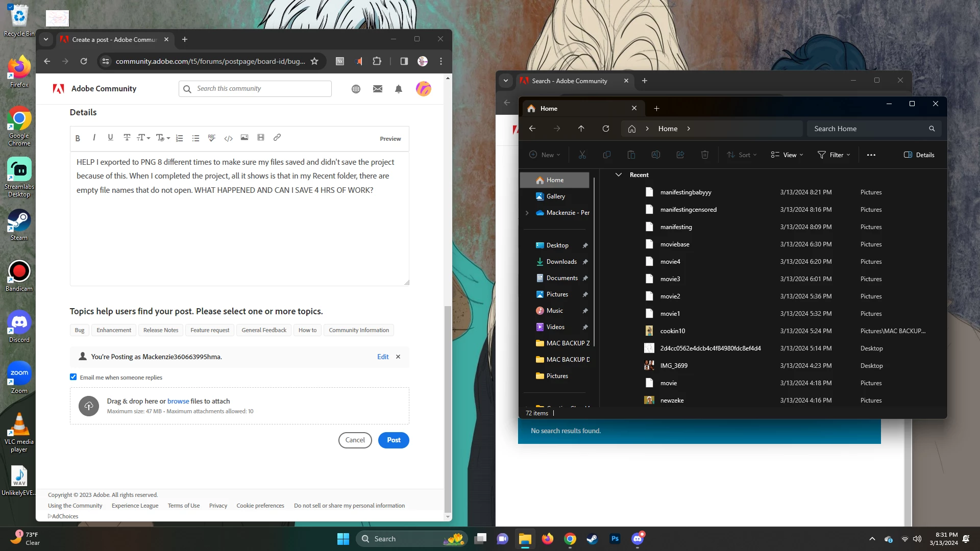Open Adobe Community notifications bell

[x=399, y=89]
